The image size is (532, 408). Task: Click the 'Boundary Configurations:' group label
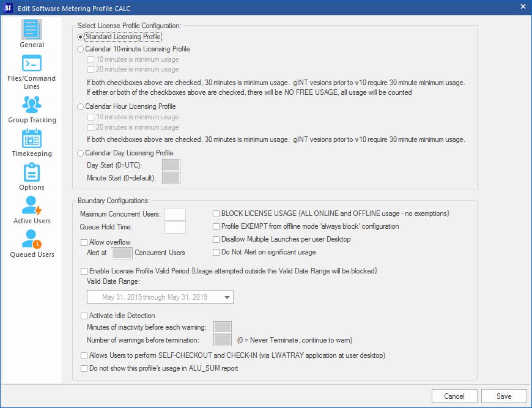pos(113,201)
